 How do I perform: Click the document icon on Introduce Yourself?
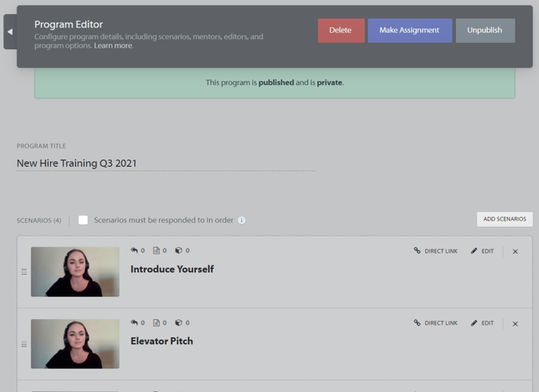pos(157,250)
